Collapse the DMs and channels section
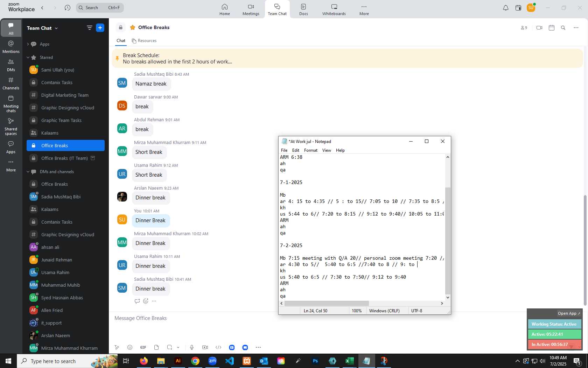 click(28, 172)
